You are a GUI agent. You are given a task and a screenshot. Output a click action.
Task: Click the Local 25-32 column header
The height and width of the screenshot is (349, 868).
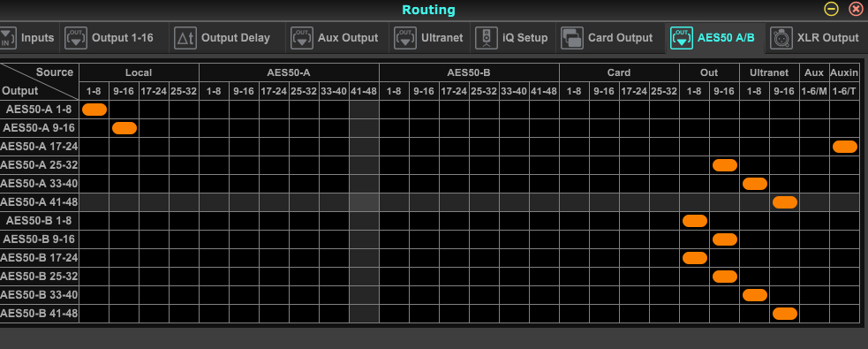point(184,91)
